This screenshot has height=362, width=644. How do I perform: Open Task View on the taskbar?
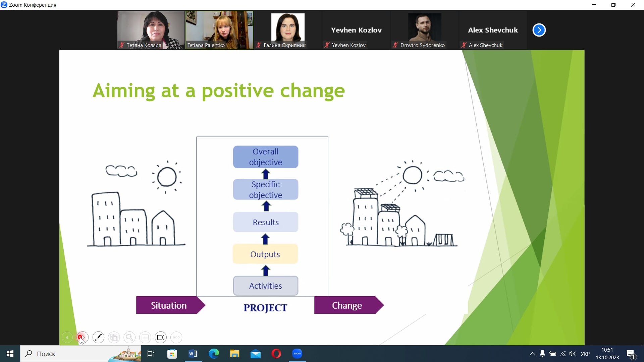coord(151,354)
